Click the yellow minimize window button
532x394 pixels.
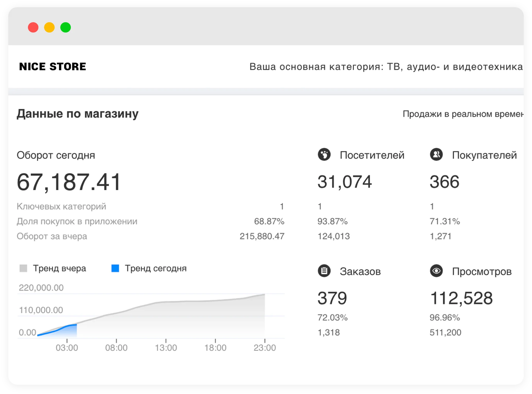click(49, 27)
